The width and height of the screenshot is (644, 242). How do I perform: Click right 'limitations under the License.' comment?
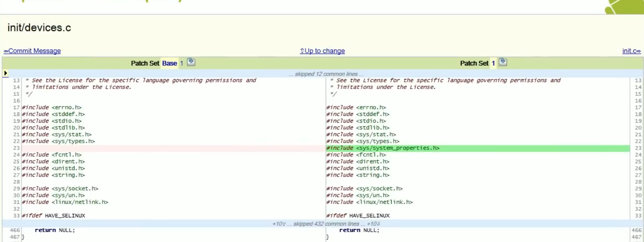[383, 87]
